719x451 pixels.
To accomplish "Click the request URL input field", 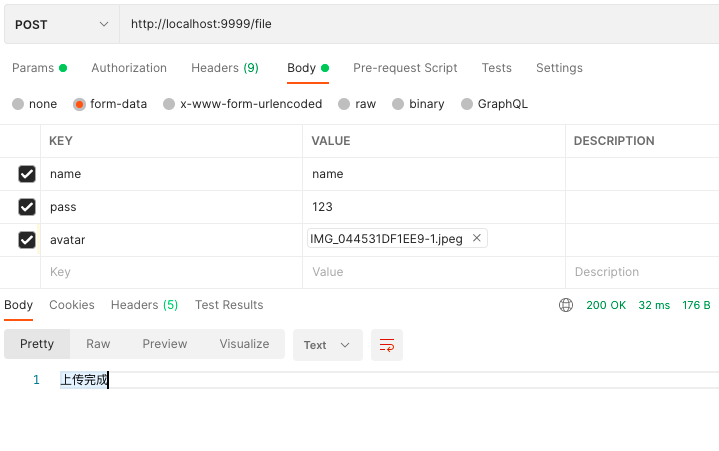I will coord(400,24).
